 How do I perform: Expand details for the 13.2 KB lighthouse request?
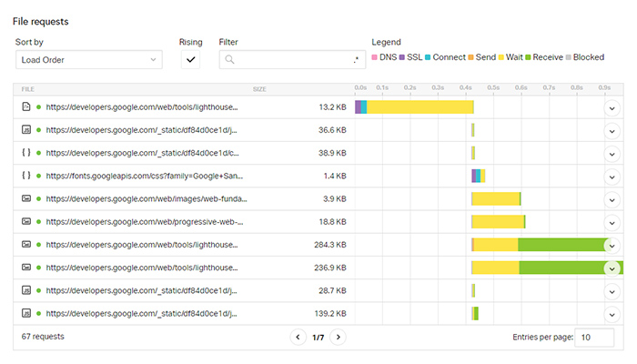click(x=612, y=107)
